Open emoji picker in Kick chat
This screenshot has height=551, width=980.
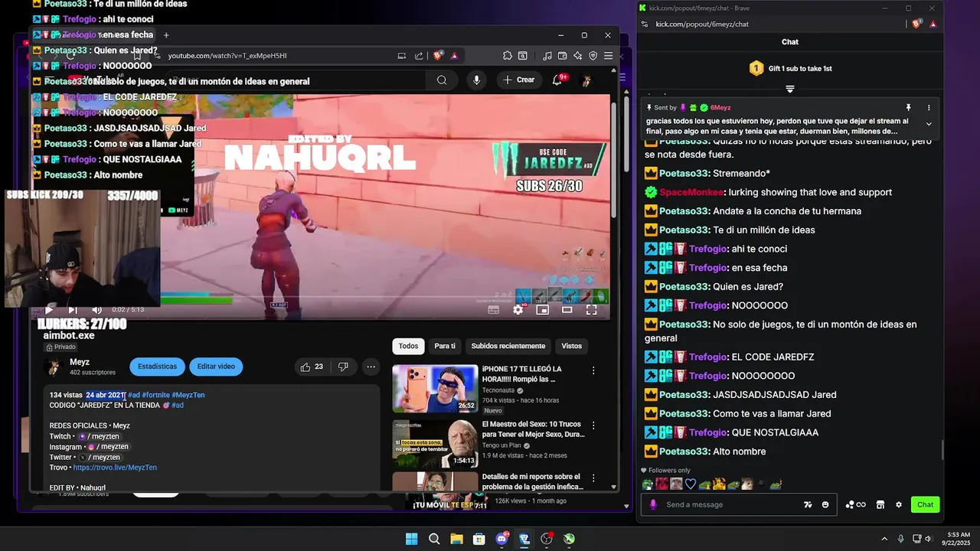(x=825, y=504)
